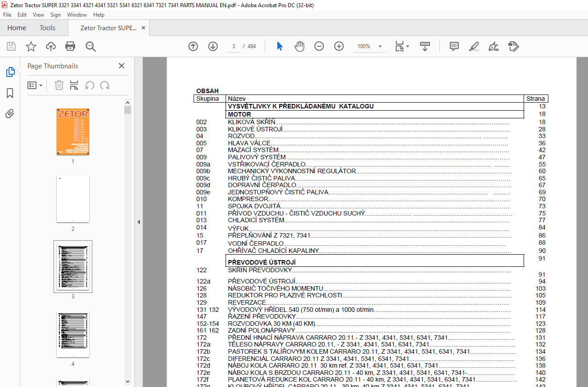Open the Window menu
The image size is (588, 387).
pos(77,15)
